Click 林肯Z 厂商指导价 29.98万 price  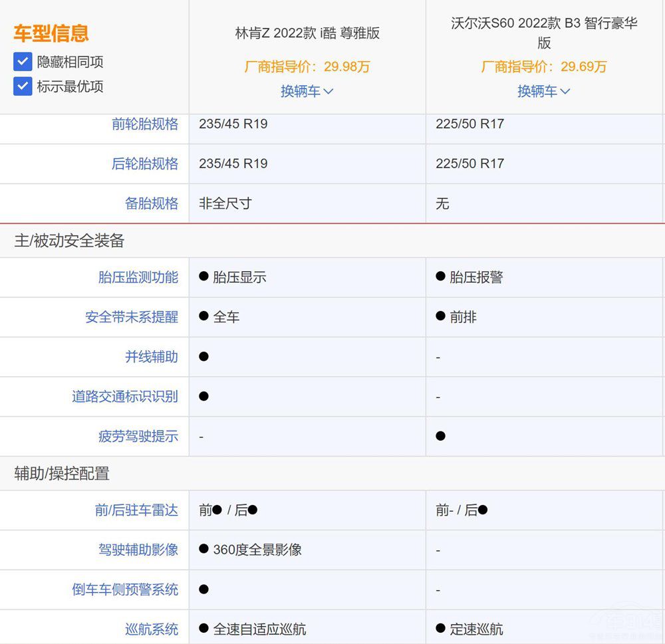tap(307, 66)
